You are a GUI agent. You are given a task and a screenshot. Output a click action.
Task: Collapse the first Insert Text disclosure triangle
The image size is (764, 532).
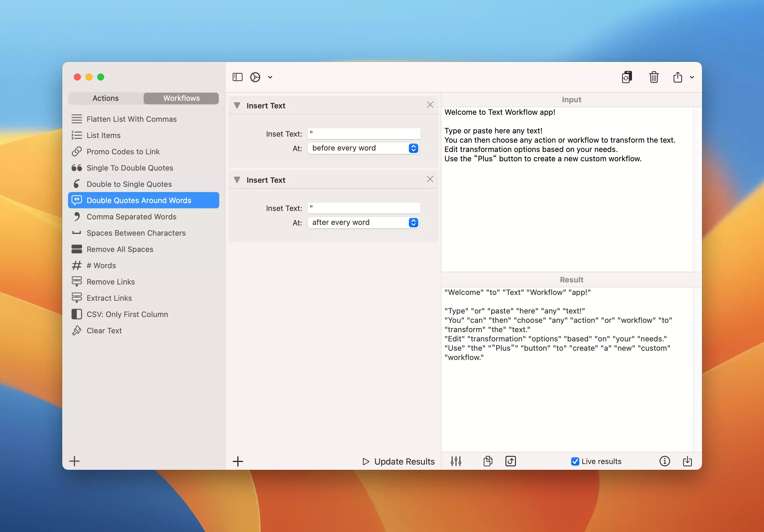(237, 105)
